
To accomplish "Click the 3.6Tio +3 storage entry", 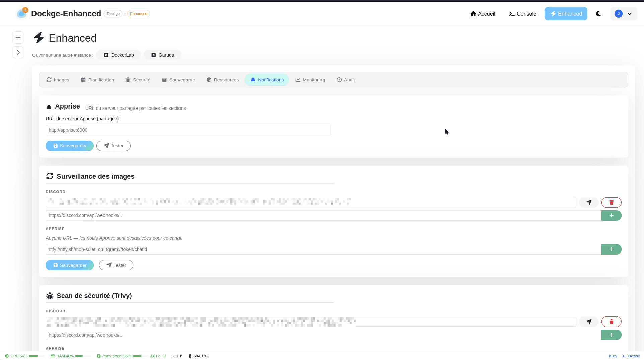I will point(158,356).
